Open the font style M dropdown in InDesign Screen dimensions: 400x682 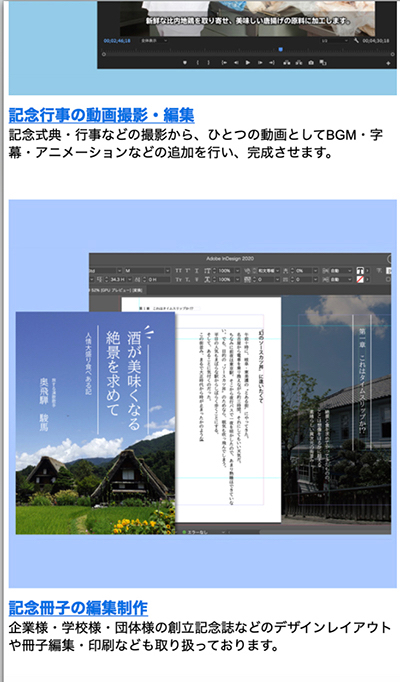pos(147,271)
